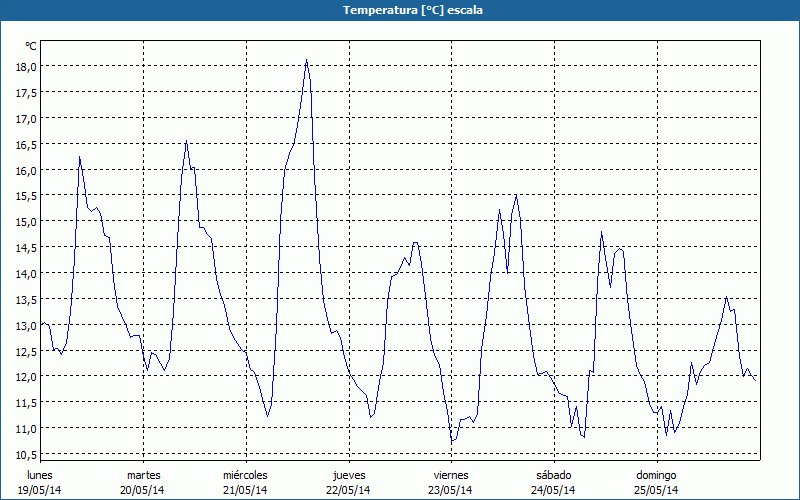
Task: Click the 13,5 temperature axis label
Action: tap(25, 299)
